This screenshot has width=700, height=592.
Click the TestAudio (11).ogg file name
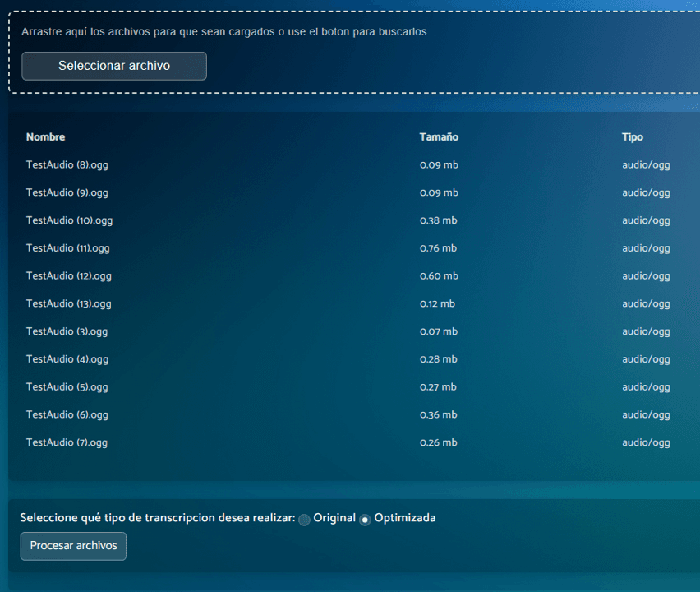[x=68, y=248]
